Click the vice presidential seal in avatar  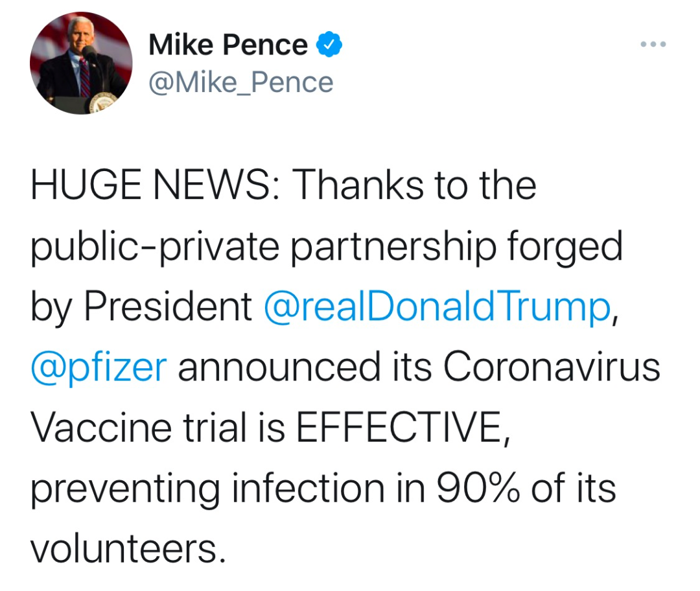click(x=102, y=102)
